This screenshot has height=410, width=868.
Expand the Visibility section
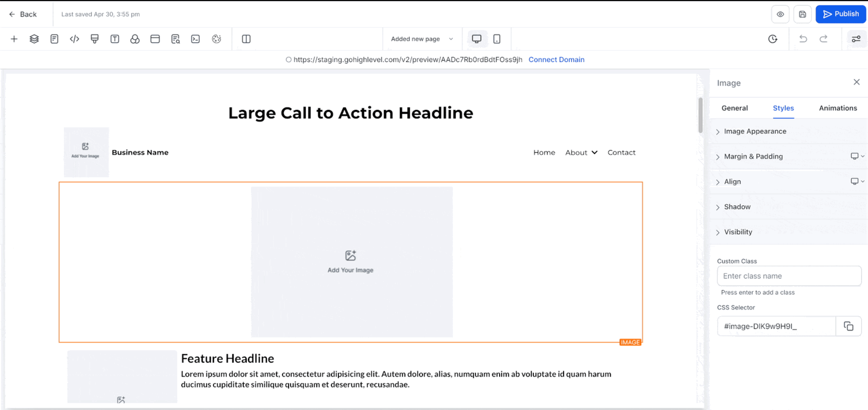[x=789, y=232]
